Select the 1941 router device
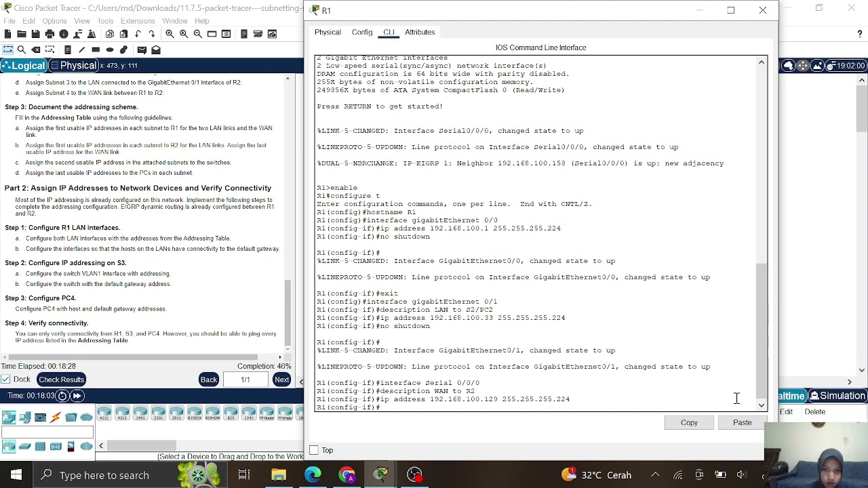The height and width of the screenshot is (488, 868). [x=140, y=413]
